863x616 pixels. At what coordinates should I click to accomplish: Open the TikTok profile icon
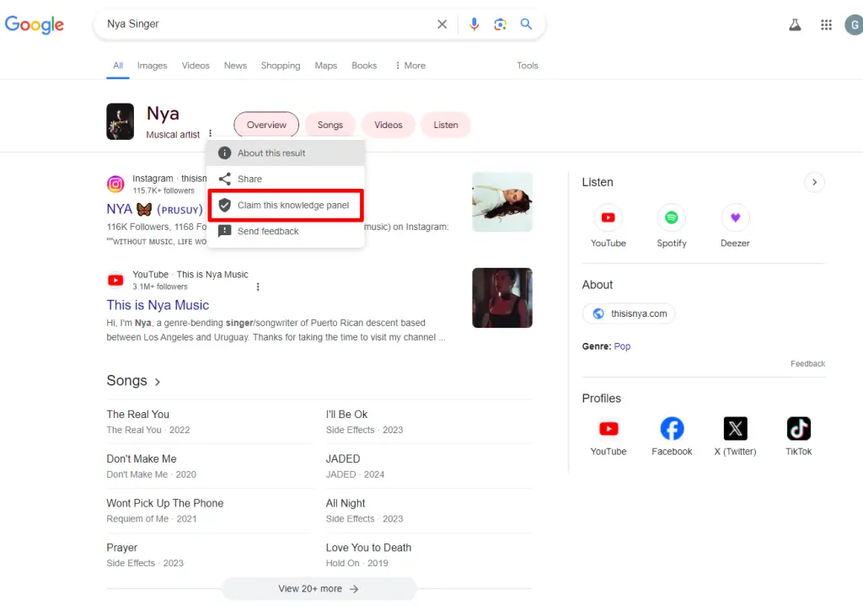(x=799, y=429)
